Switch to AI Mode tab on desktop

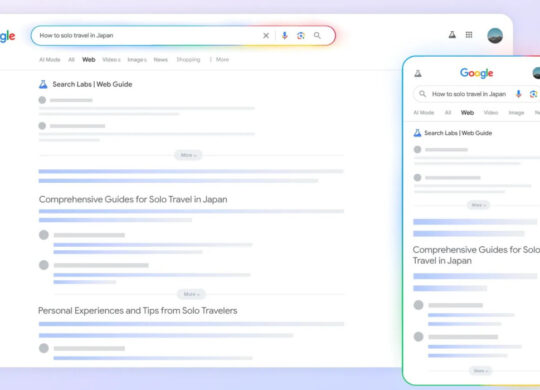(x=50, y=60)
